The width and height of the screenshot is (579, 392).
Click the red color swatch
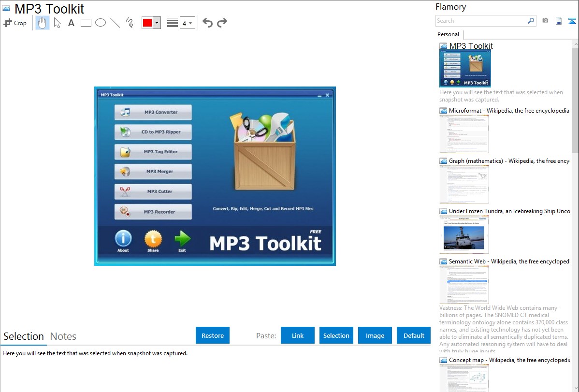[147, 23]
